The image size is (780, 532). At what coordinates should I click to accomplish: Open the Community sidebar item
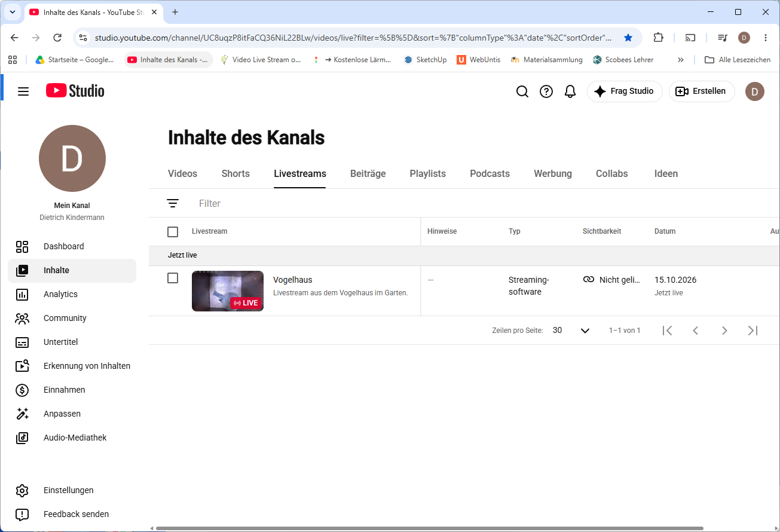[x=72, y=319]
